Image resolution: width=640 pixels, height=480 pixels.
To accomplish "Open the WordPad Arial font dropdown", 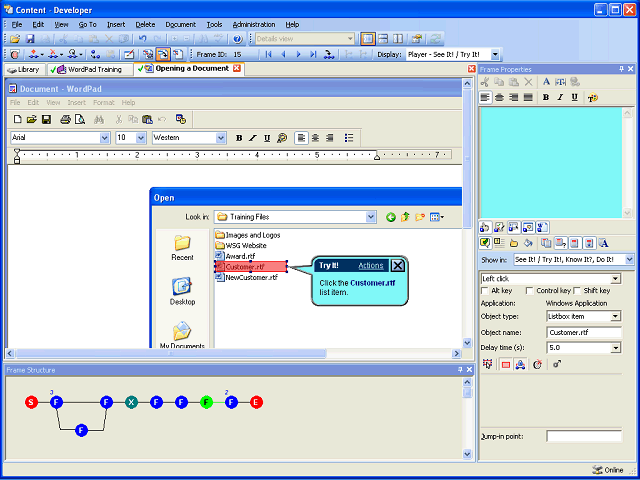I will pyautogui.click(x=104, y=138).
